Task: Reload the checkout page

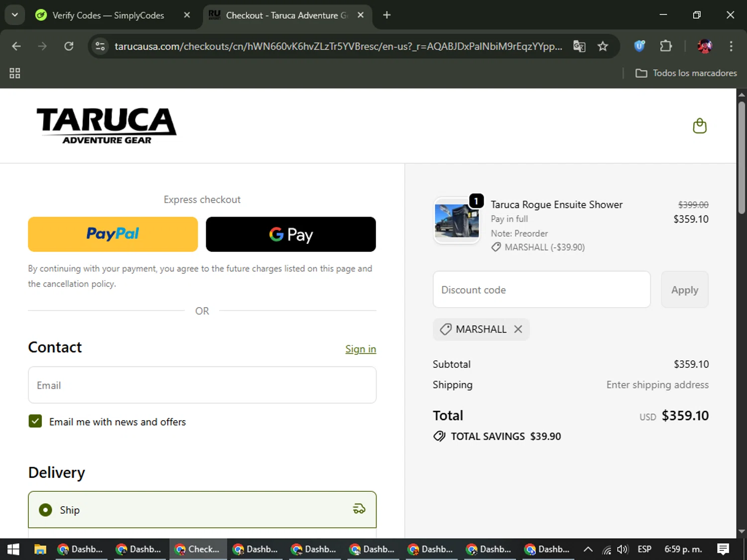Action: point(69,46)
